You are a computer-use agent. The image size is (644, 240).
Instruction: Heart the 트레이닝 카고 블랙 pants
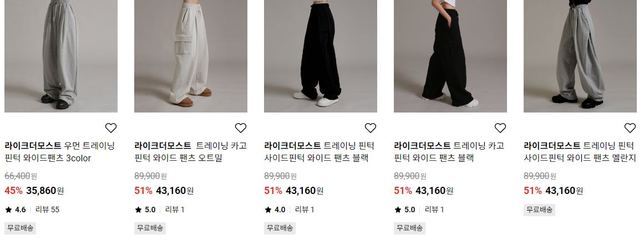[500, 128]
